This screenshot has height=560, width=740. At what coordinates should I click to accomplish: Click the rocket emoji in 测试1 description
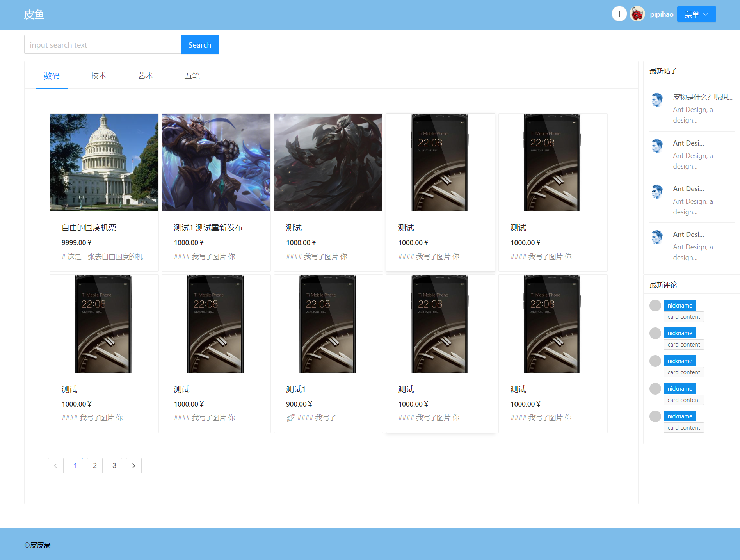tap(290, 418)
